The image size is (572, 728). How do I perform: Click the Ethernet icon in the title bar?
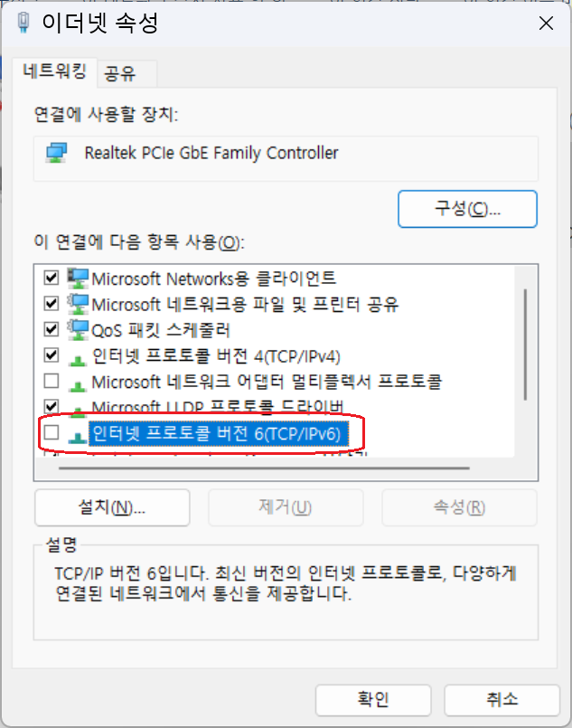pyautogui.click(x=23, y=23)
